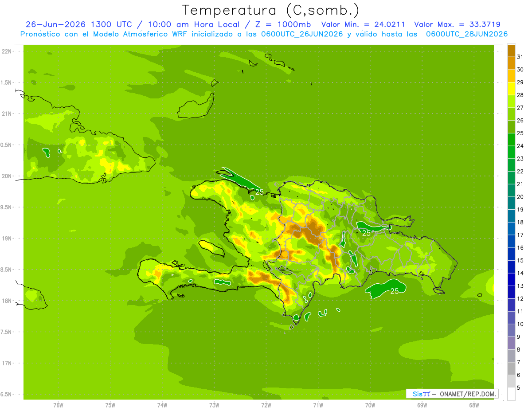This screenshot has width=532, height=411.
Task: Click the dark orange swatch above legend label 31
Action: pos(511,51)
